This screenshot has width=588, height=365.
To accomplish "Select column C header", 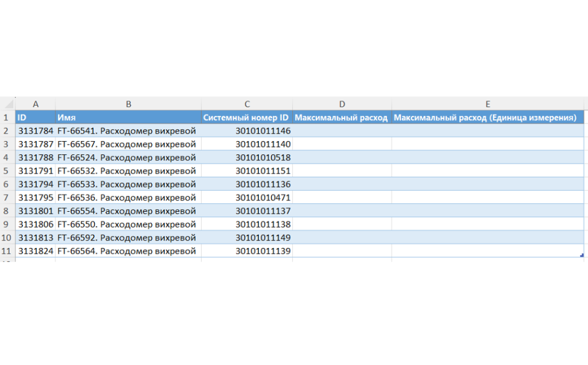I will 247,104.
